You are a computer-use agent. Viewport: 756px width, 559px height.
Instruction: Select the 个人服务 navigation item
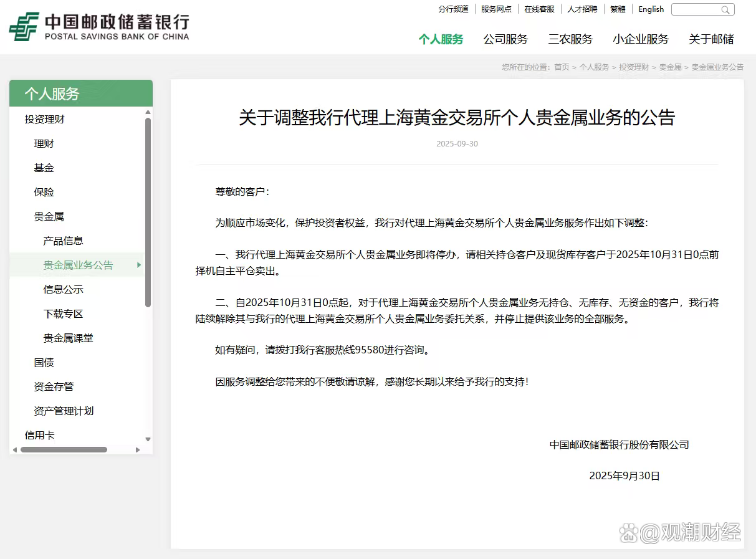pyautogui.click(x=441, y=39)
